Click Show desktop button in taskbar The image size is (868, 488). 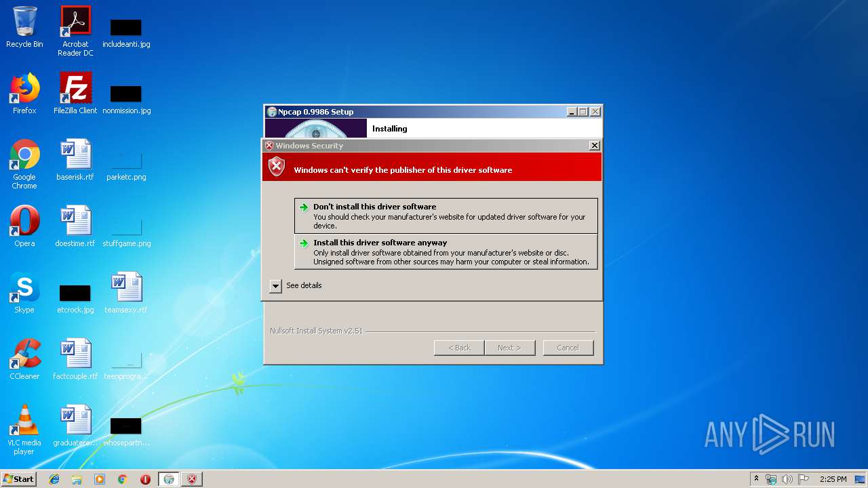(x=860, y=479)
